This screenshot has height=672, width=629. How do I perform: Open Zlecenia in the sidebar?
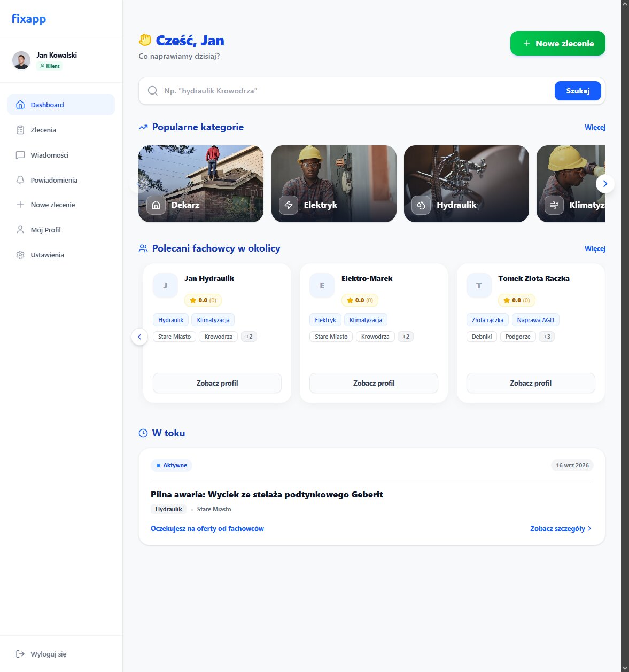click(x=61, y=130)
